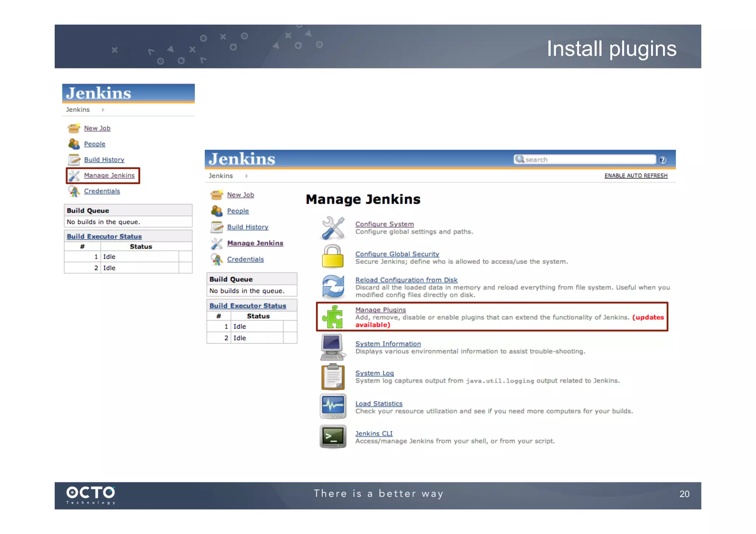756x534 pixels.
Task: Click the heartbeat monitor Load Statistics icon
Action: coord(333,406)
